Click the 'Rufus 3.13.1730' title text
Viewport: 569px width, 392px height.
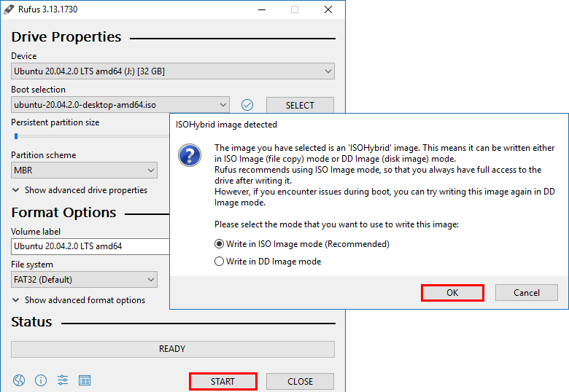tap(48, 9)
